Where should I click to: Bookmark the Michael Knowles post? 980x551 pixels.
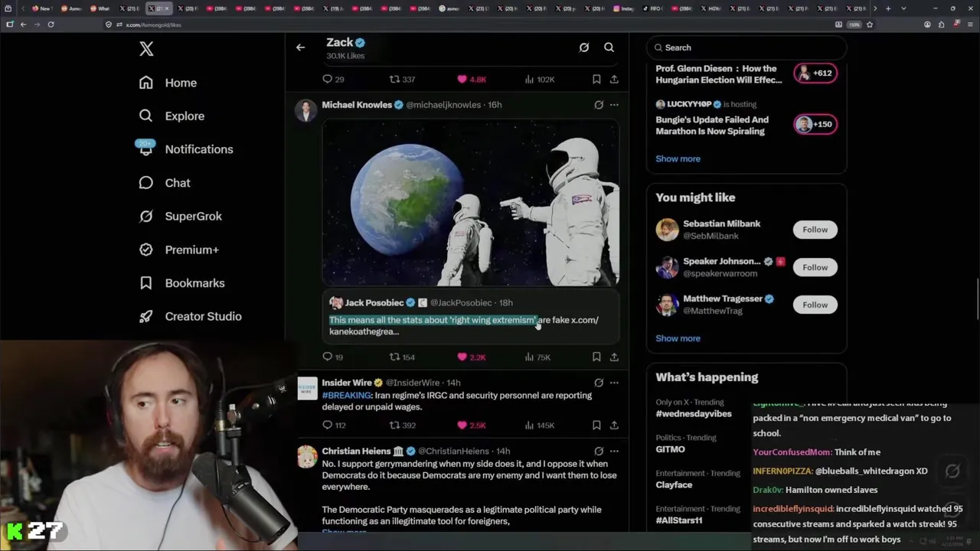pos(596,357)
